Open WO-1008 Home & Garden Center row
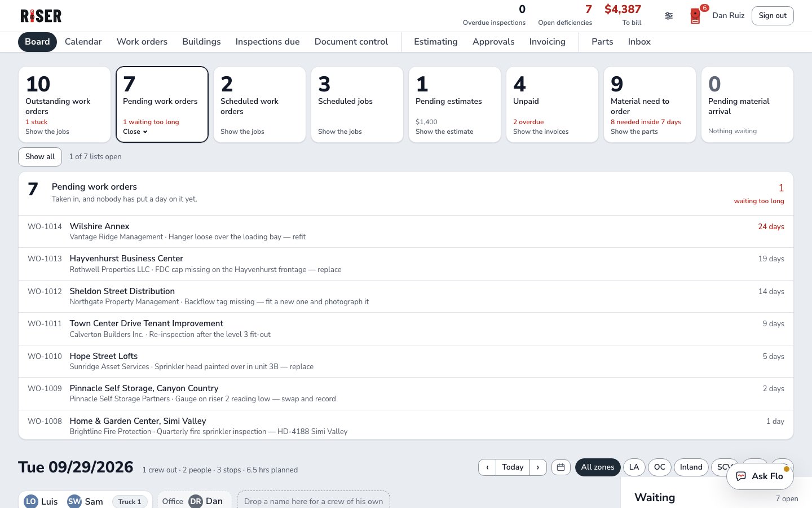Screen dimensions: 812x508 point(406,426)
